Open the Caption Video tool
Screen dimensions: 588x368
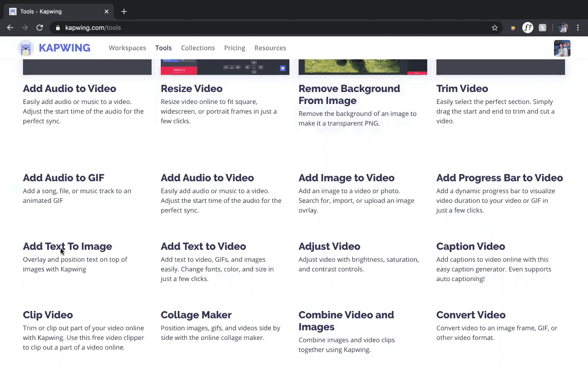tap(470, 246)
